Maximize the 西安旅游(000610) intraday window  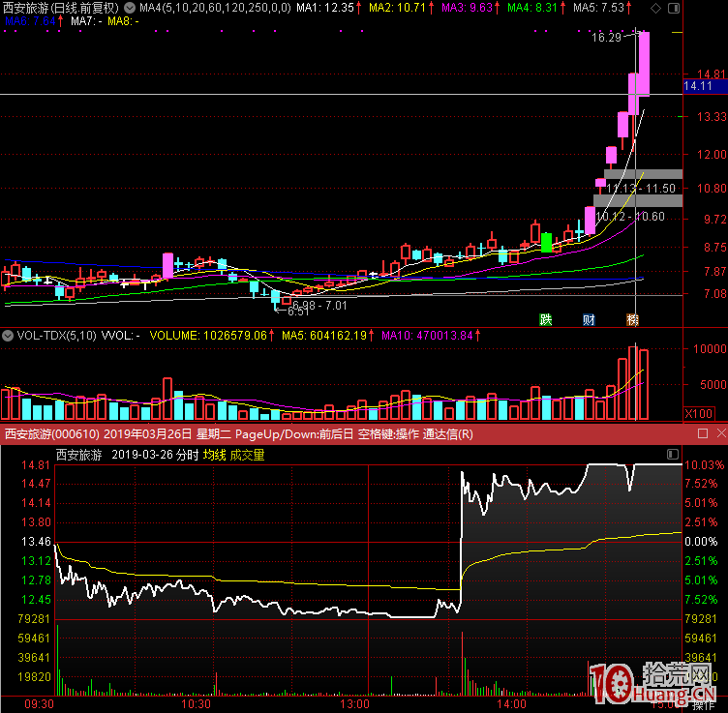703,433
